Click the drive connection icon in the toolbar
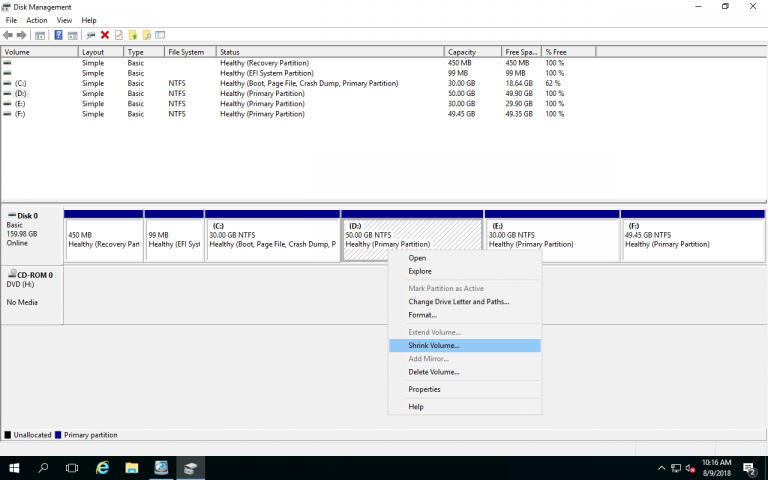768x480 pixels. [x=91, y=35]
